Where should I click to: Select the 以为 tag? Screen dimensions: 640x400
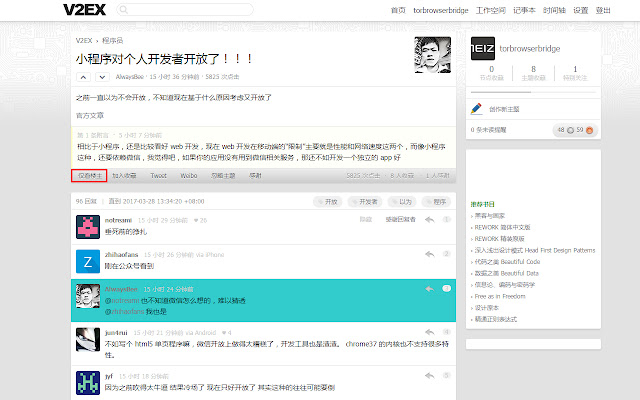tap(402, 202)
